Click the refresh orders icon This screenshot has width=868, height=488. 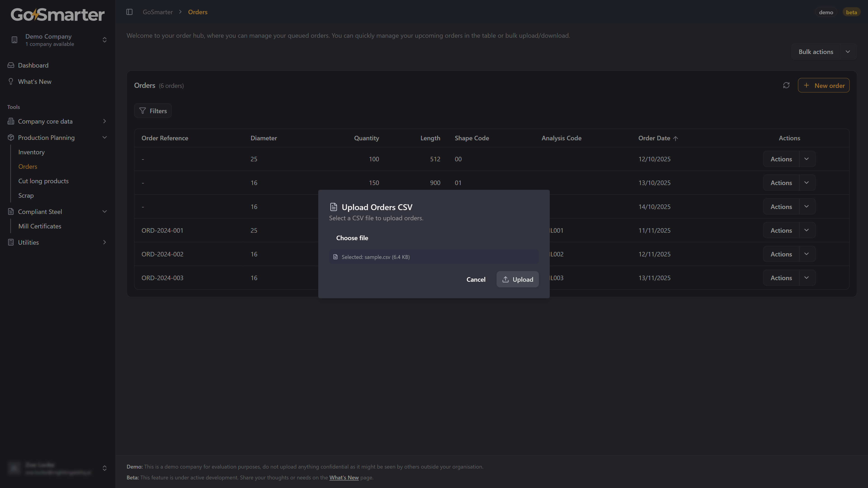click(x=786, y=86)
